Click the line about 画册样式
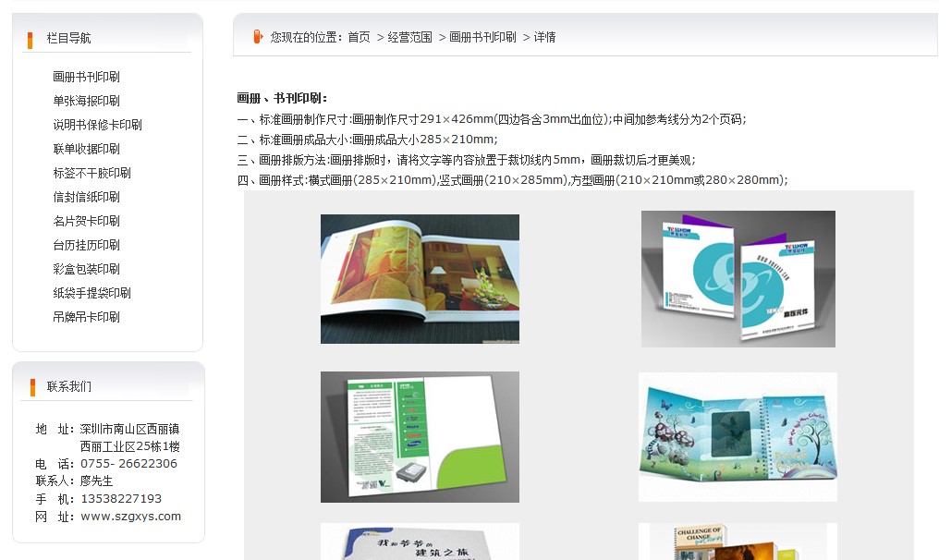This screenshot has width=951, height=560. coord(513,180)
